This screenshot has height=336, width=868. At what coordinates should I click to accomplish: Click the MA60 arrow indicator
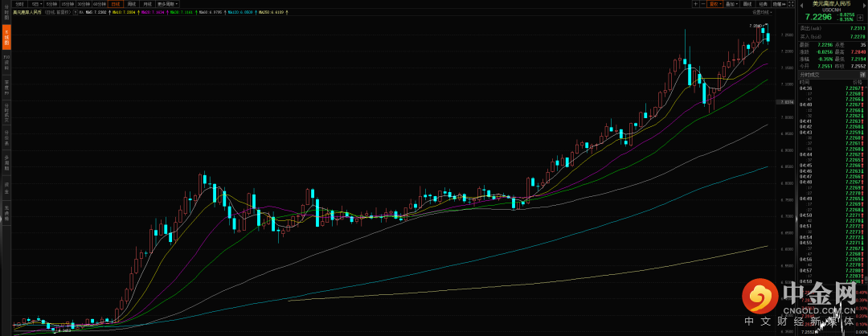point(225,12)
